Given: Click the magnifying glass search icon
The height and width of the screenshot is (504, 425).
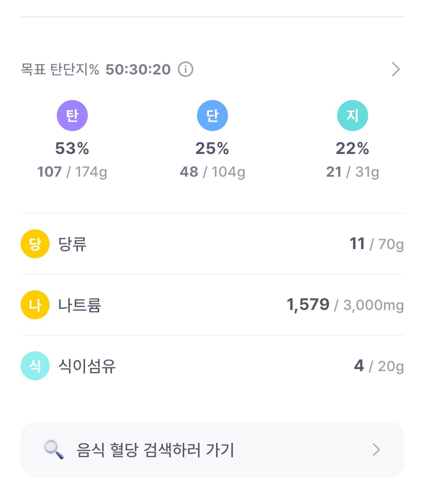Looking at the screenshot, I should (54, 449).
